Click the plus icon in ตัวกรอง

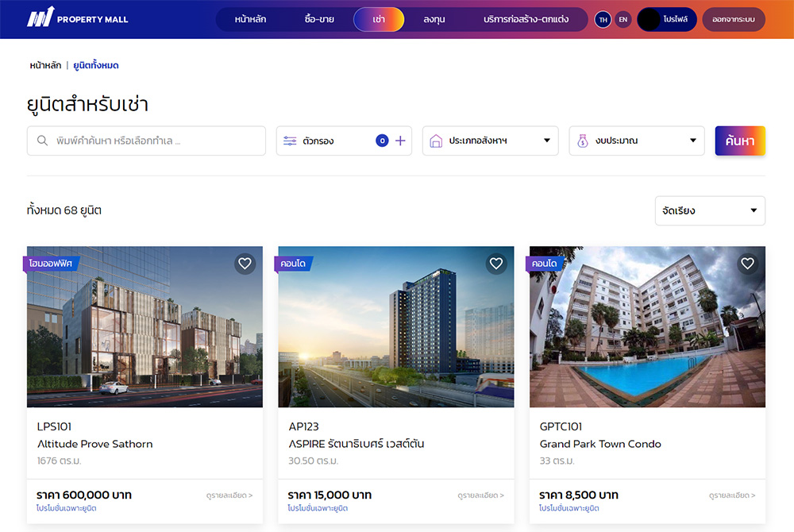400,141
